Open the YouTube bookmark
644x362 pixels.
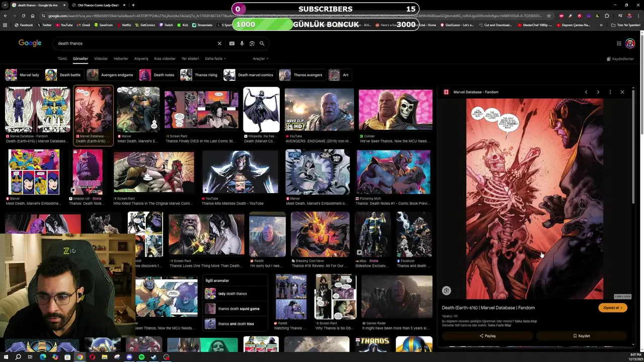[64, 25]
